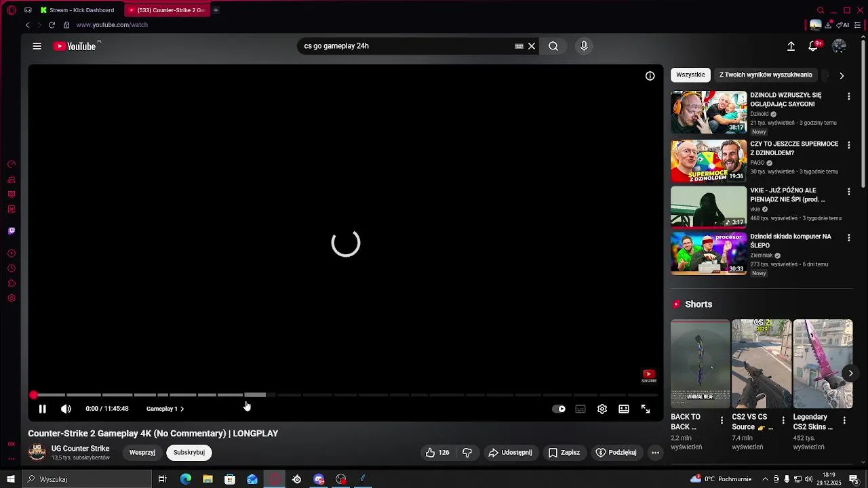Open options for DZINOLD WZRUSZYŁ SIĘ video
The height and width of the screenshot is (488, 868).
tap(848, 97)
